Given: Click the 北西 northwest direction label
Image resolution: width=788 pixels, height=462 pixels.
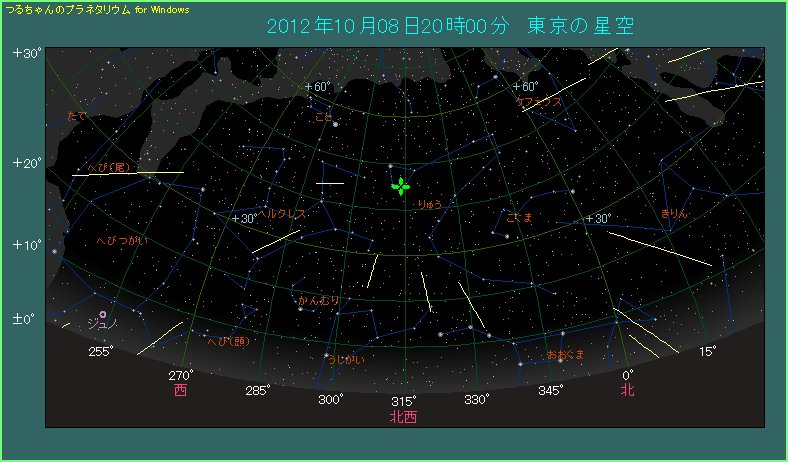Looking at the screenshot, I should [404, 417].
